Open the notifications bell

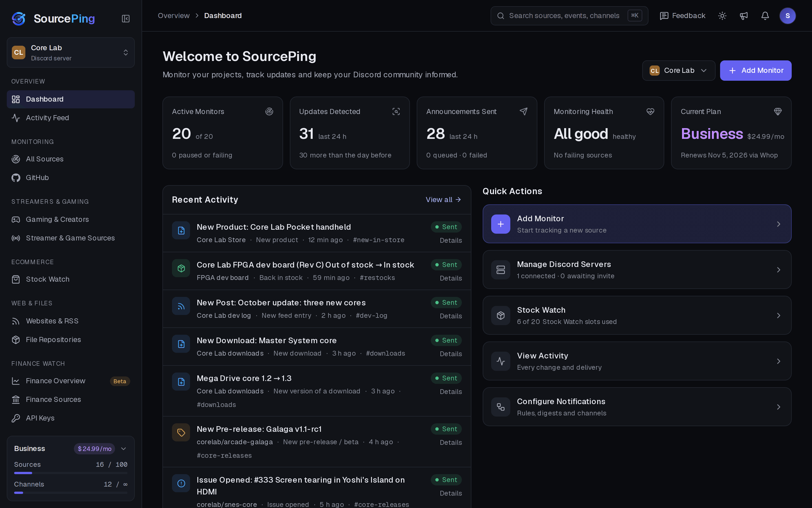[765, 16]
